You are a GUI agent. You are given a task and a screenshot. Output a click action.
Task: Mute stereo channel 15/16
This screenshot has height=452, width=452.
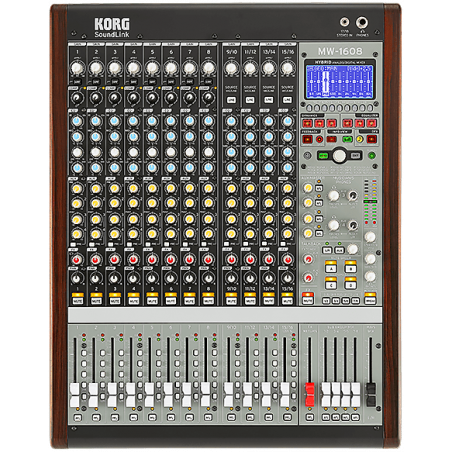coord(287,301)
